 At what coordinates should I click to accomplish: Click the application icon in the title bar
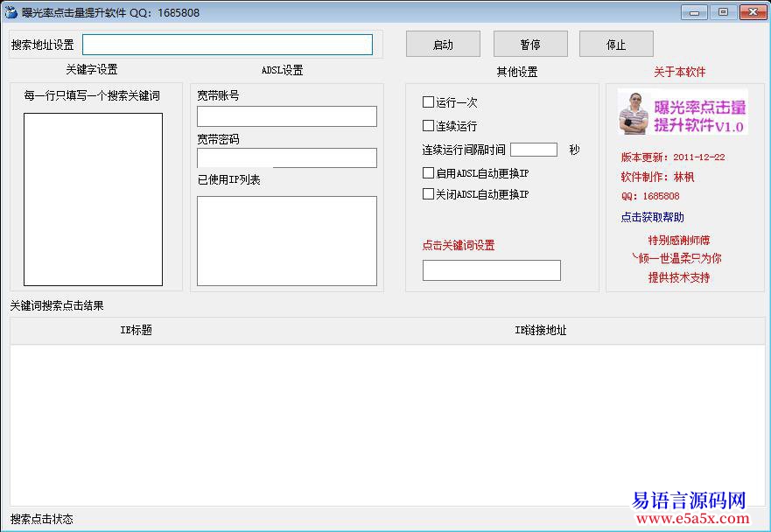pos(11,12)
